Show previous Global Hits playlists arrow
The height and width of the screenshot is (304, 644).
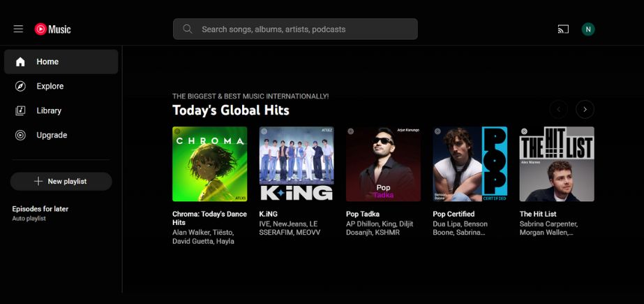pyautogui.click(x=559, y=110)
